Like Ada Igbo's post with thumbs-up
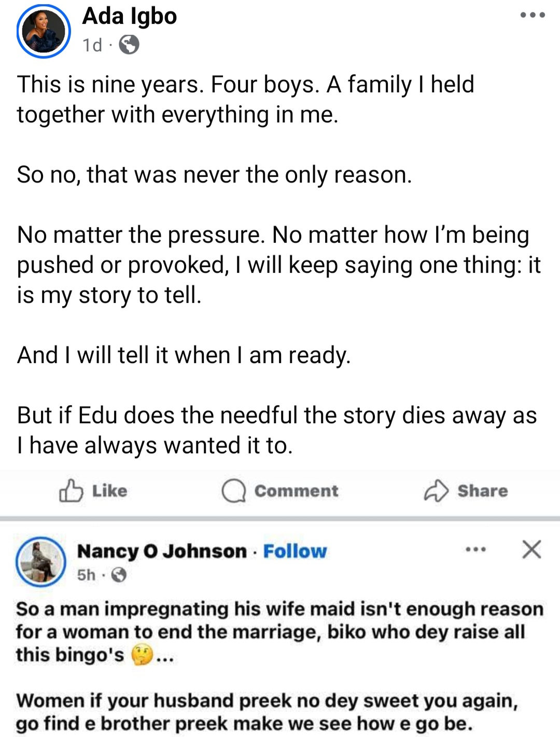The width and height of the screenshot is (560, 737). click(93, 491)
